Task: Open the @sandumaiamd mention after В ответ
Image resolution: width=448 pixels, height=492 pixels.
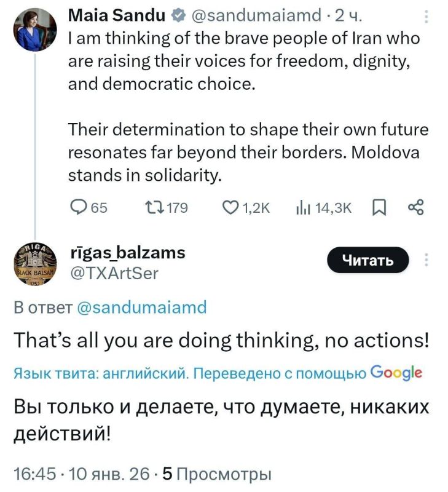Action: pos(143,307)
